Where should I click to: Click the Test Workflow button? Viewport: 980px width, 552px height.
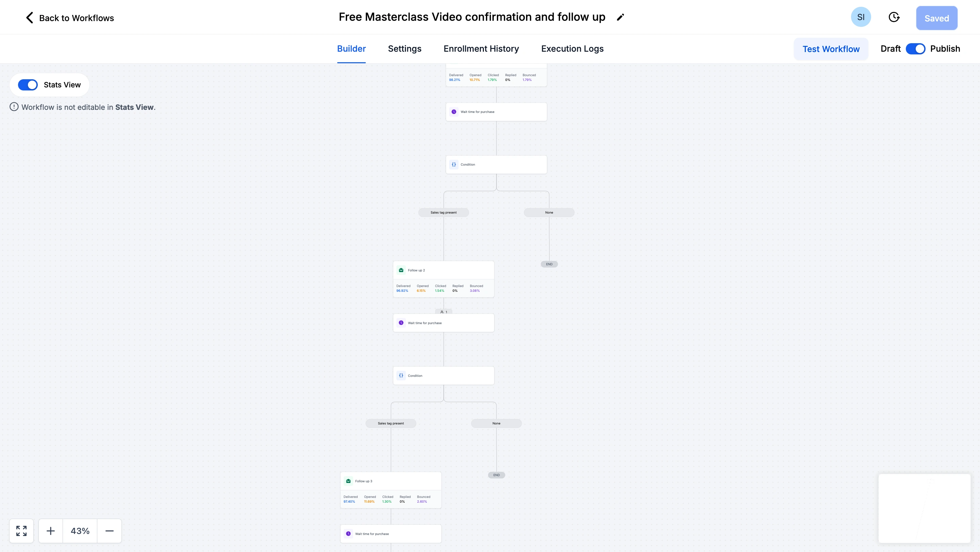[831, 49]
